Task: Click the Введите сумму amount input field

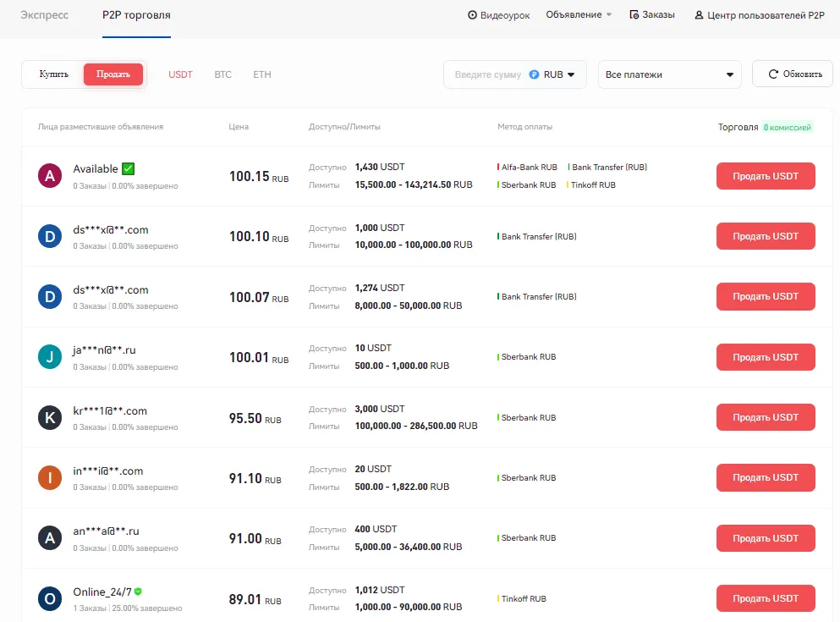Action: [487, 74]
